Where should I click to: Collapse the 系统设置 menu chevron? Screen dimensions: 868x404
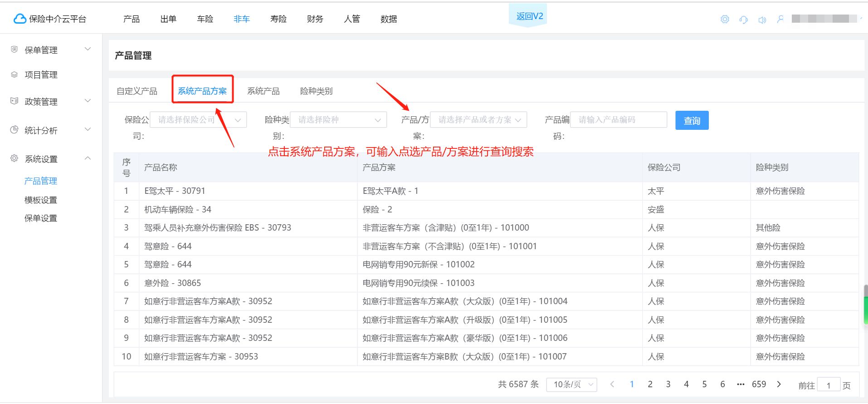click(x=88, y=158)
